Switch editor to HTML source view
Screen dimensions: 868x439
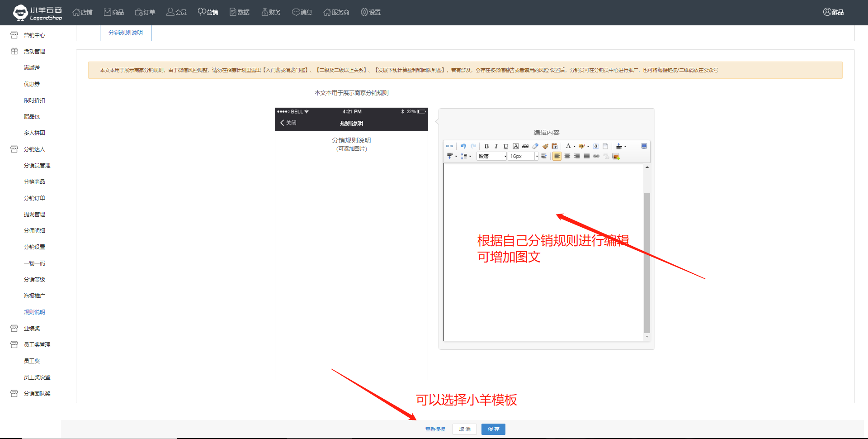pyautogui.click(x=449, y=146)
